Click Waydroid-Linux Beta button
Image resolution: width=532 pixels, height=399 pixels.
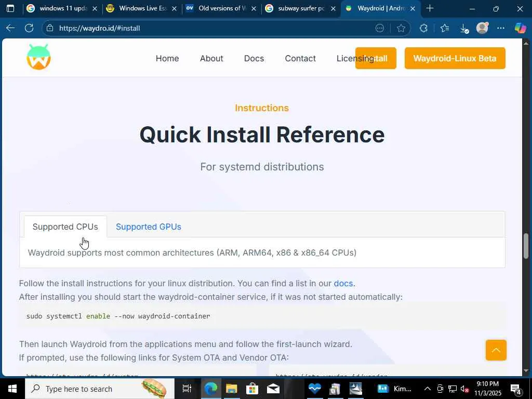tap(455, 58)
